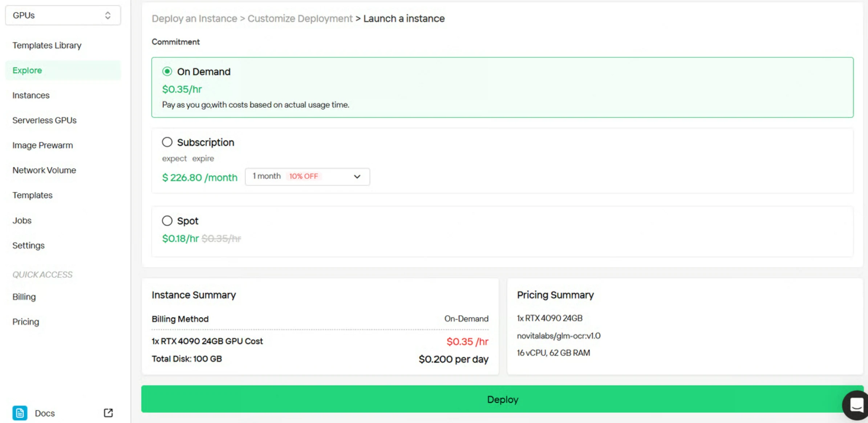Click 1x RTX 4090 24GB pricing entry
Screen dimensions: 868x423
(550, 318)
